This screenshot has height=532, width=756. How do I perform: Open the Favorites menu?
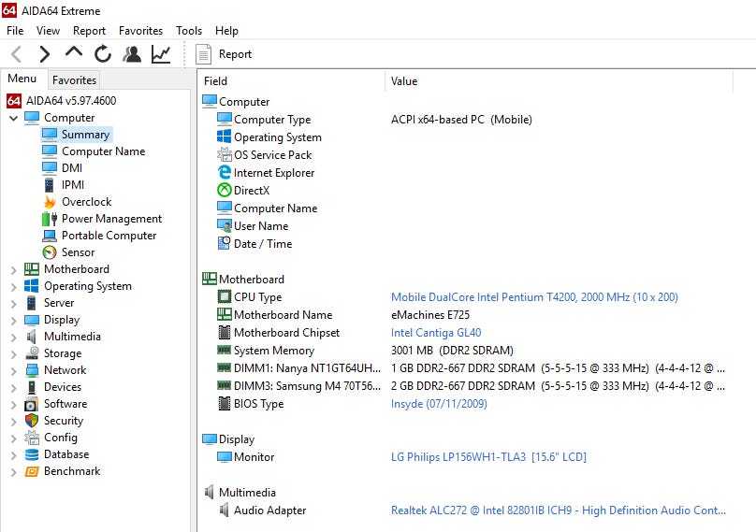140,31
